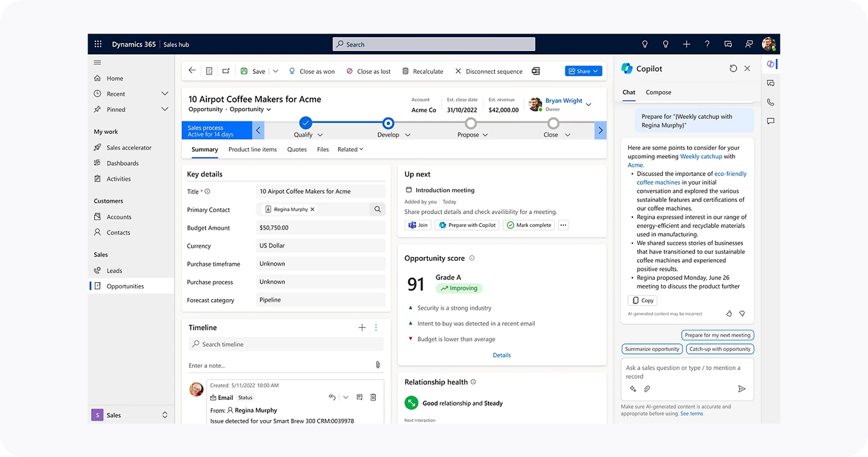Screen dimensions: 868x457
Task: Attach a file to the timeline note
Action: coord(378,365)
